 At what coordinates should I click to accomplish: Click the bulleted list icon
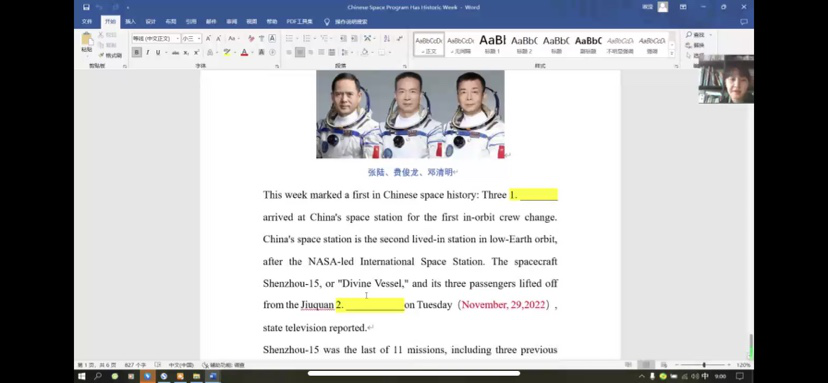point(289,39)
